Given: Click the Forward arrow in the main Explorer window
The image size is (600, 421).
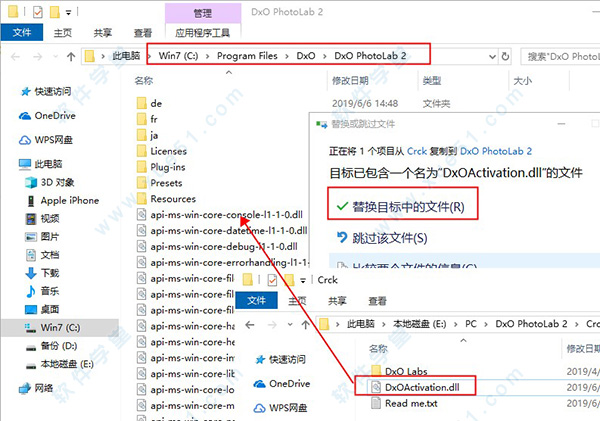Looking at the screenshot, I should click(38, 57).
